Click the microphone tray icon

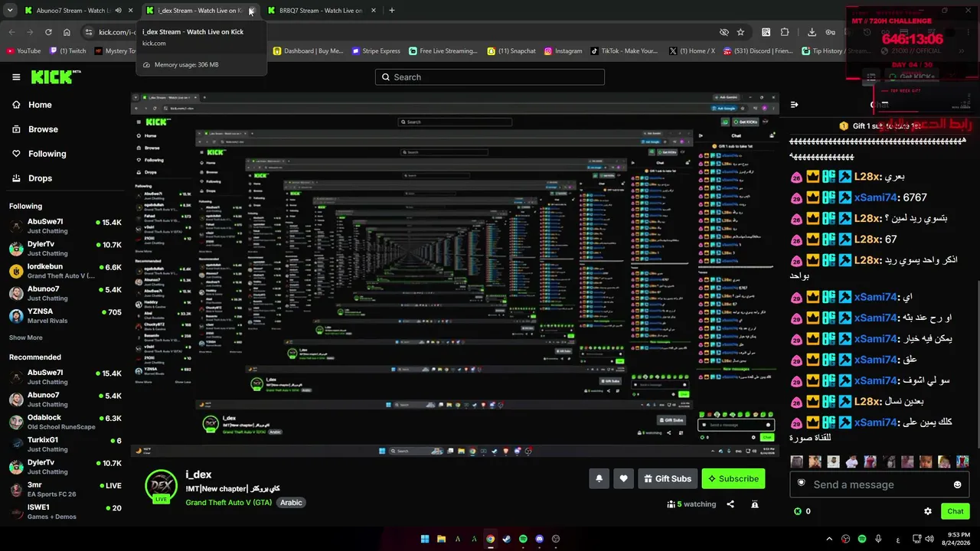pos(878,539)
